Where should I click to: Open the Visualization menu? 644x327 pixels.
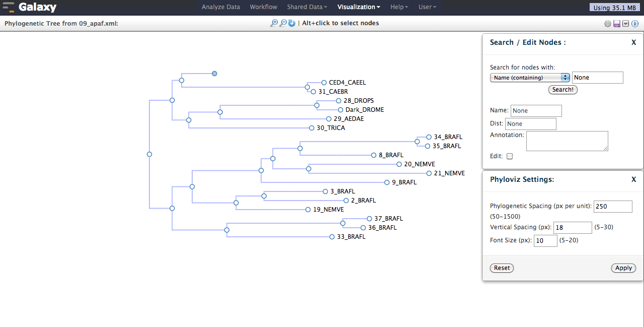coord(358,7)
